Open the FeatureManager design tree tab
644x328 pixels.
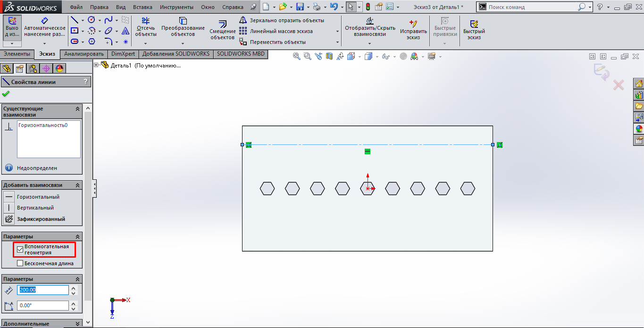(x=7, y=68)
